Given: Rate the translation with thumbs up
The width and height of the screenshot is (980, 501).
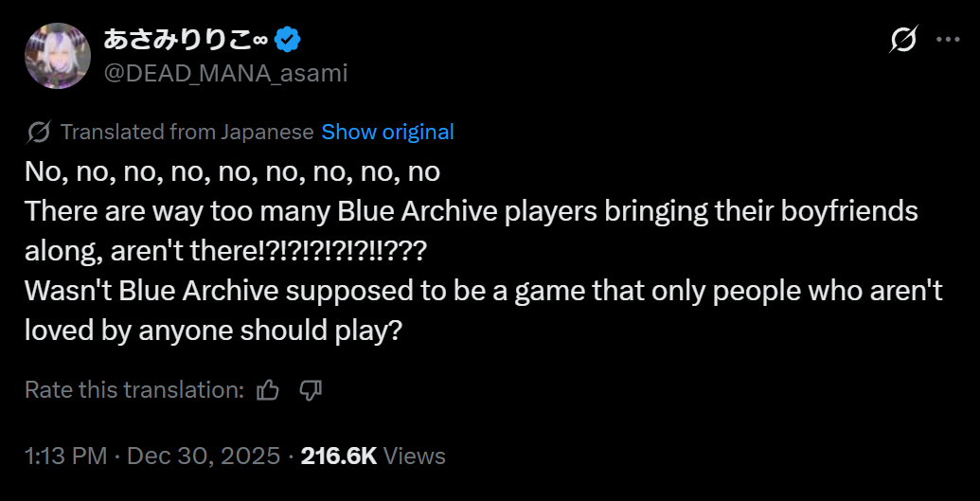Looking at the screenshot, I should point(268,389).
